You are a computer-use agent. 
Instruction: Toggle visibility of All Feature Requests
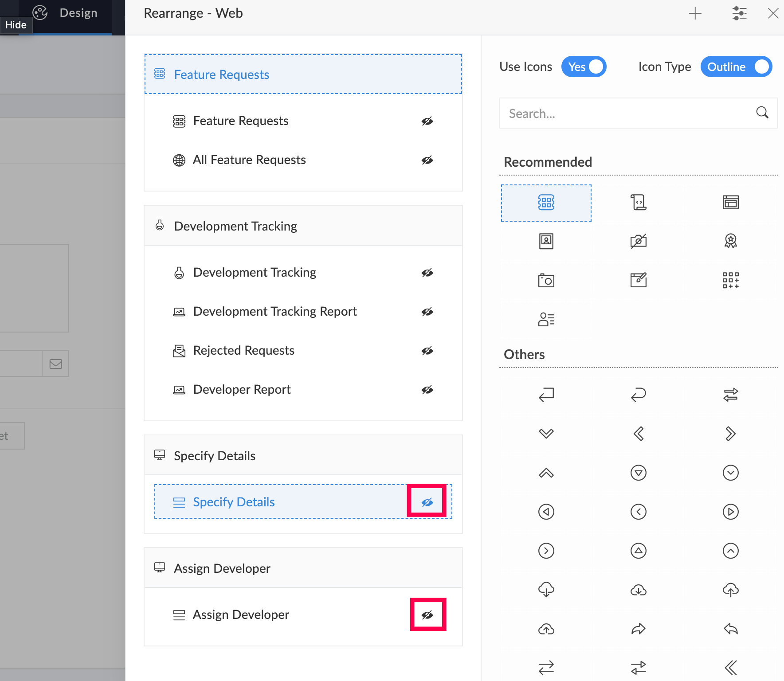[427, 160]
